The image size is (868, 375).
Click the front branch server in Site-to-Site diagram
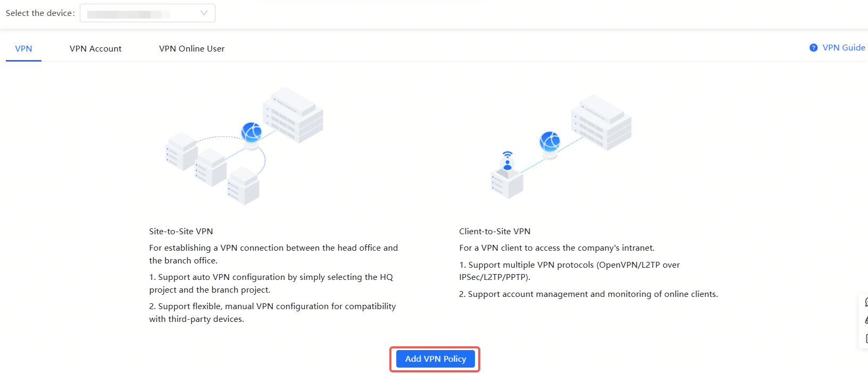click(x=244, y=186)
